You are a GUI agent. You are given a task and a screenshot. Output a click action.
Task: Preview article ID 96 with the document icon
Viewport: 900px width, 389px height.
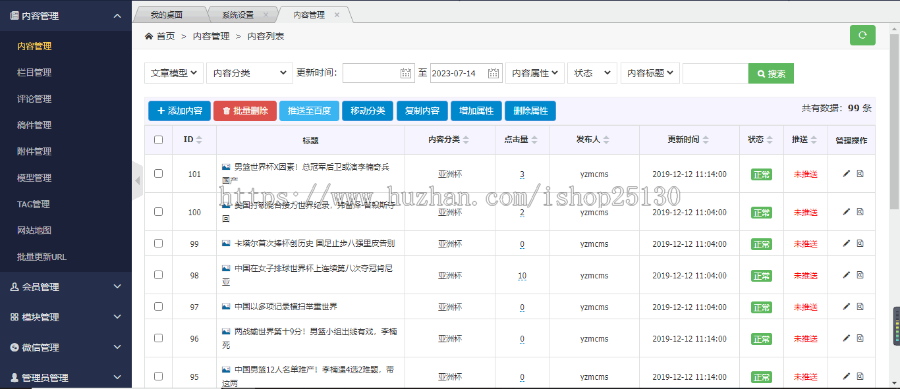coord(860,339)
